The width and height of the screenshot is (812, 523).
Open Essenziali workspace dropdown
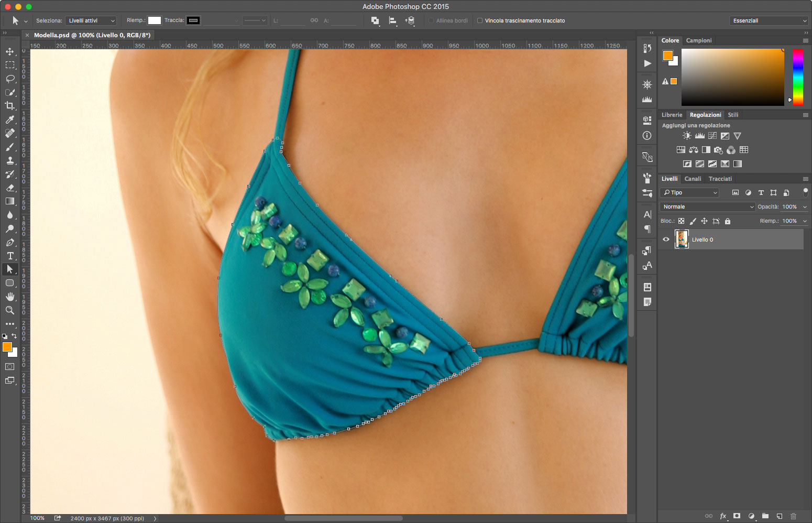(769, 20)
